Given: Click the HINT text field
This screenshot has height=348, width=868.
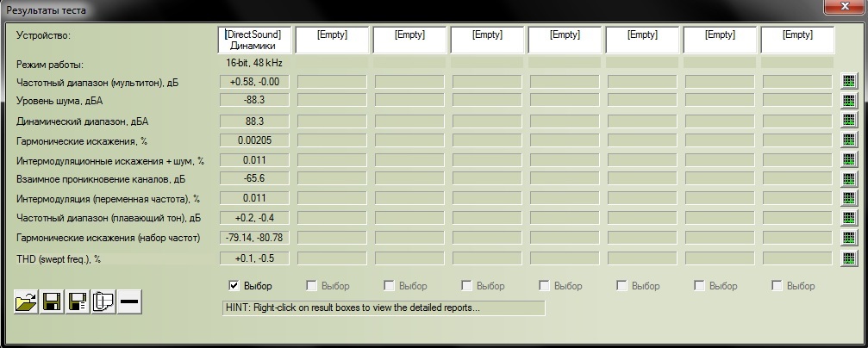Looking at the screenshot, I should coord(383,308).
